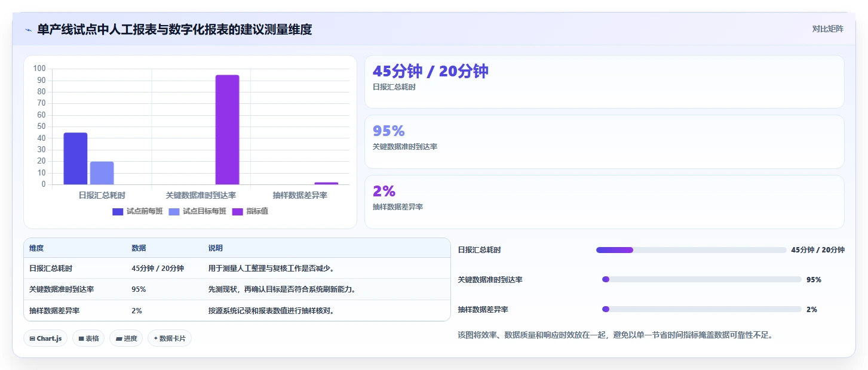The image size is (868, 370).
Task: Click the star icon in 数据卡片 chip
Action: pyautogui.click(x=155, y=338)
